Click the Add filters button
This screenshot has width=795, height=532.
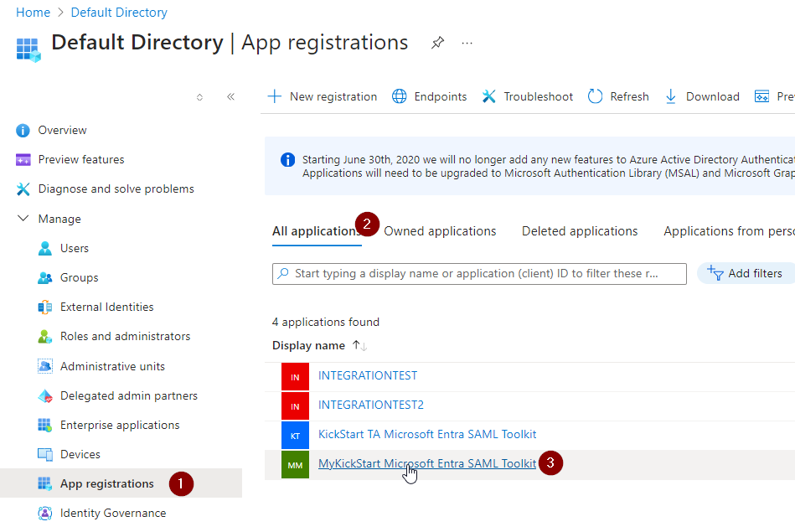point(745,273)
